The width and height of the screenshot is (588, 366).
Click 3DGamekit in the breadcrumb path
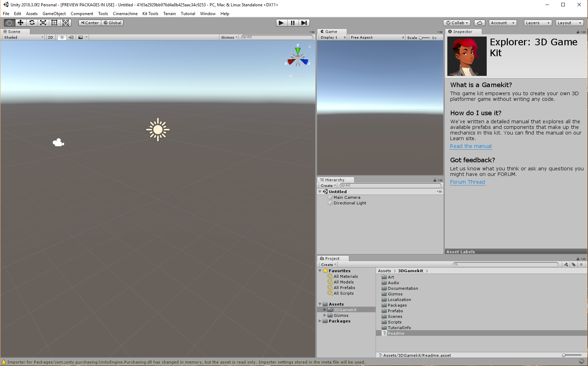[x=410, y=271]
